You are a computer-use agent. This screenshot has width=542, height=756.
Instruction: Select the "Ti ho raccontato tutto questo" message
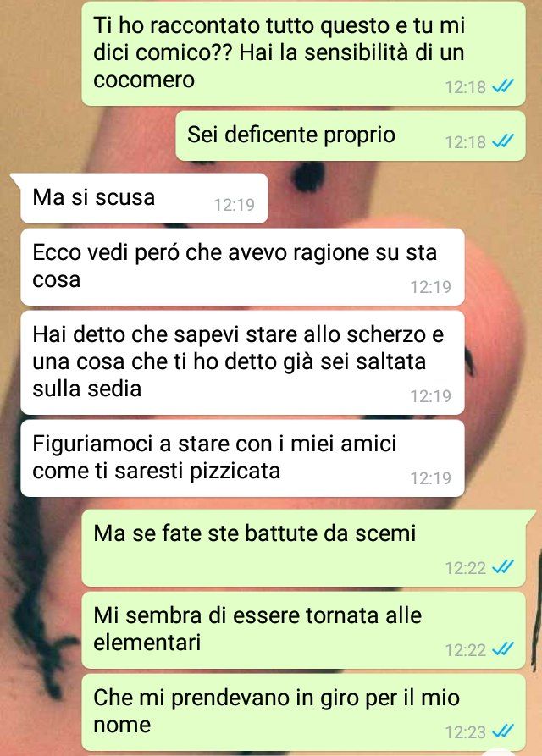pos(303,53)
